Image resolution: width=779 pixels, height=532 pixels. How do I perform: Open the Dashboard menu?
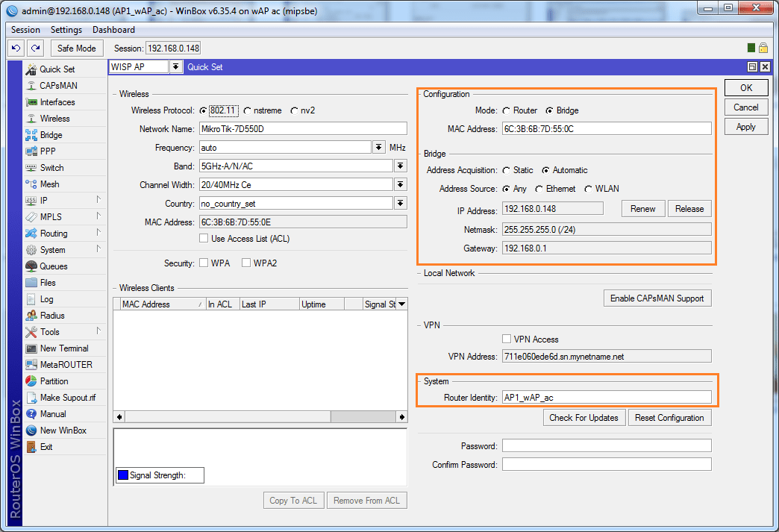click(113, 30)
